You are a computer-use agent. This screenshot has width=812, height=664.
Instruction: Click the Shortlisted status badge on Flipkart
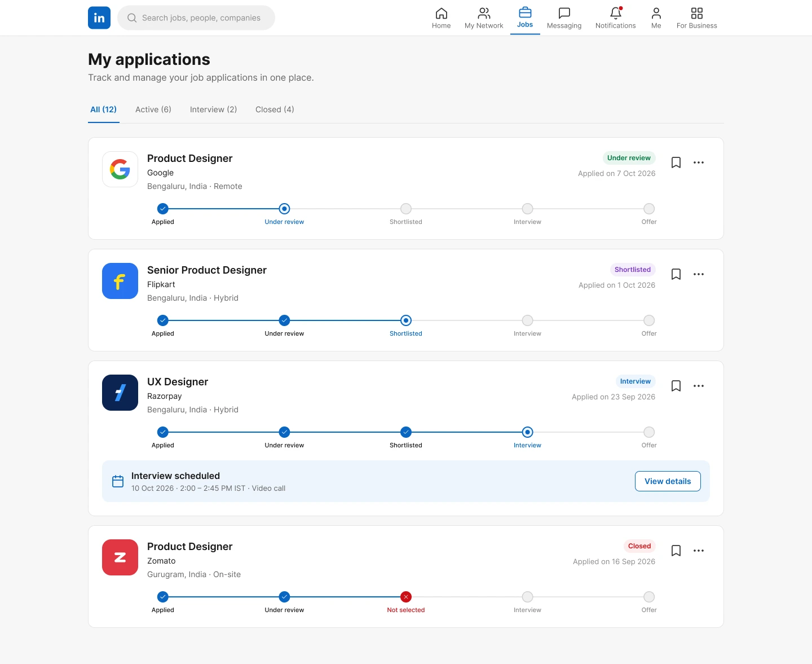(x=633, y=270)
